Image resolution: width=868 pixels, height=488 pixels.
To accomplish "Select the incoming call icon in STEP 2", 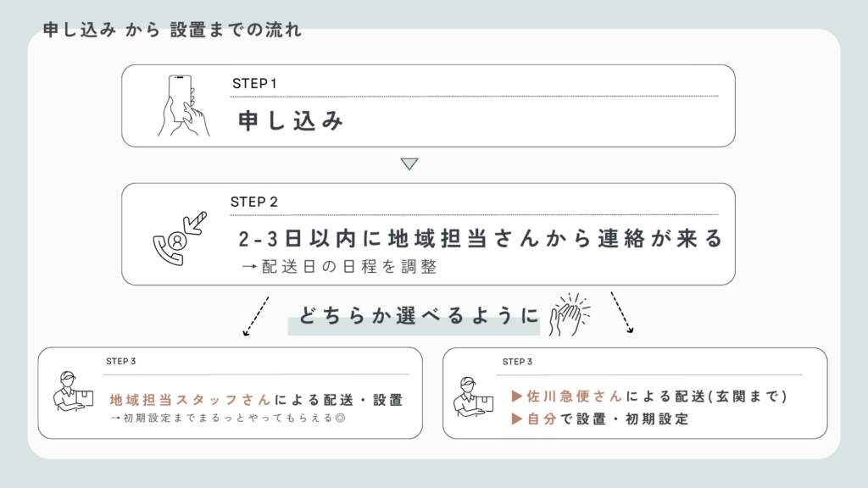I will click(178, 237).
